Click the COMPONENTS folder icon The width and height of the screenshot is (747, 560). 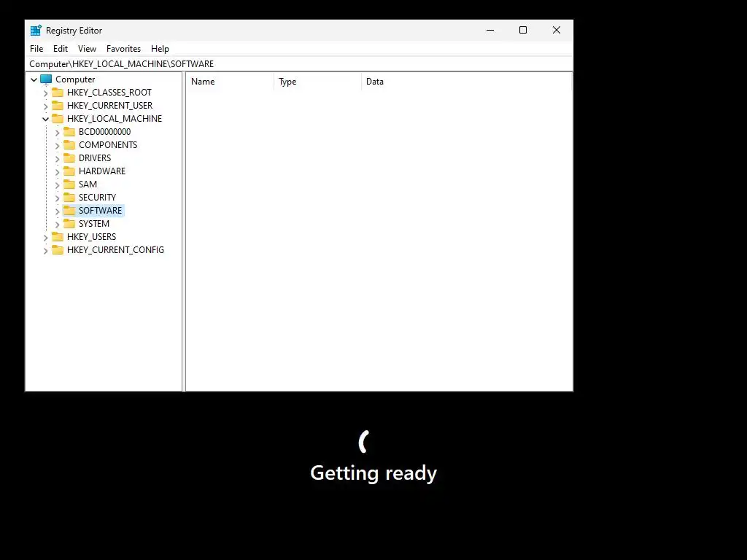click(x=69, y=145)
